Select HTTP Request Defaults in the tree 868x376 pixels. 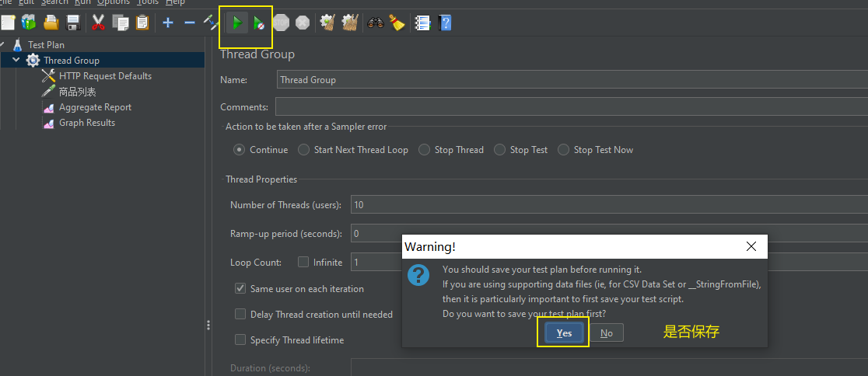105,76
